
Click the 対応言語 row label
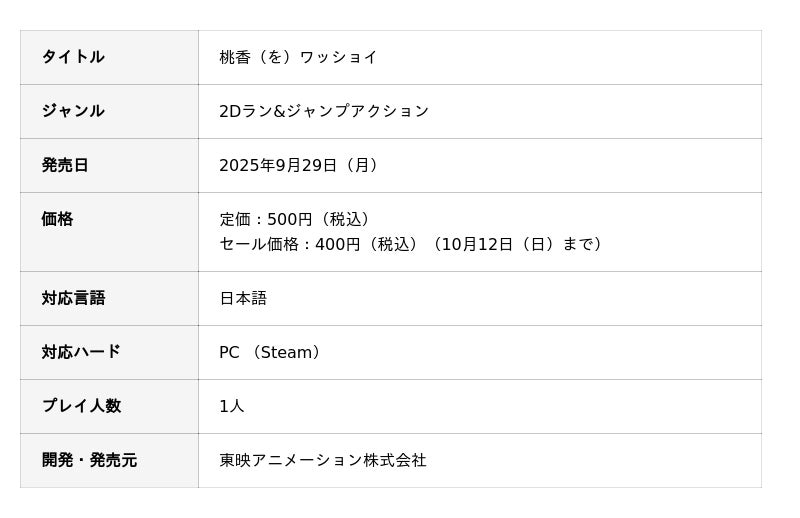point(73,298)
